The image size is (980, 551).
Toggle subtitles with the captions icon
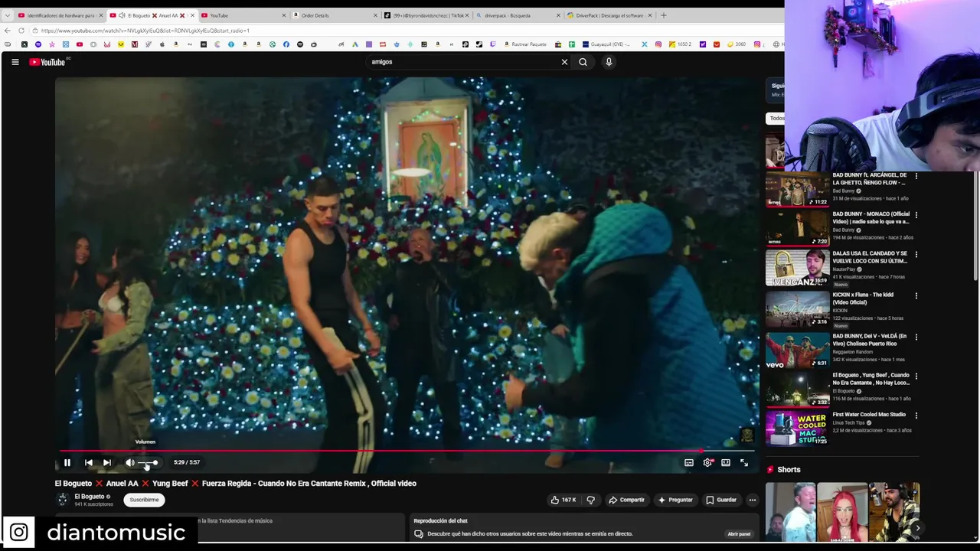pyautogui.click(x=689, y=462)
